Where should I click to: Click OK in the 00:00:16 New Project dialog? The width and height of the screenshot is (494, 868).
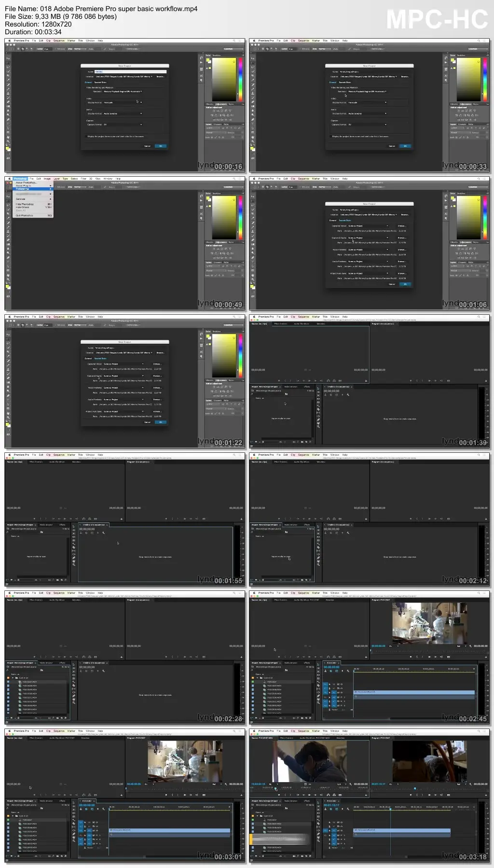point(161,146)
